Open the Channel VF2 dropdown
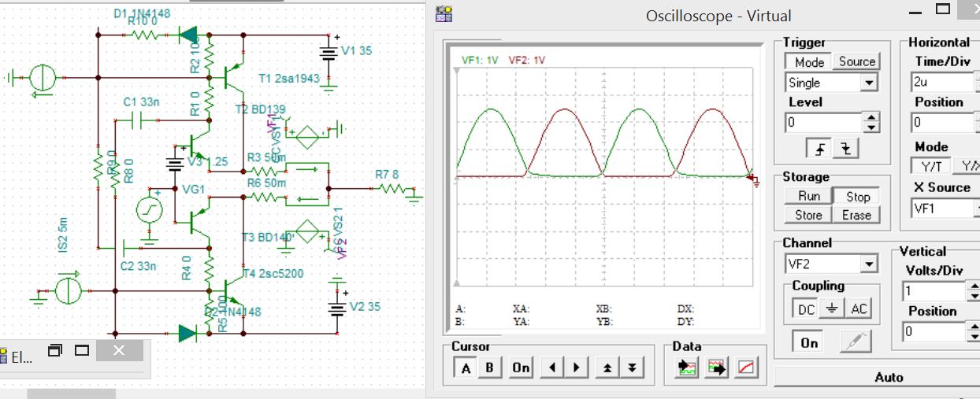Viewport: 980px width, 399px height. [x=870, y=264]
